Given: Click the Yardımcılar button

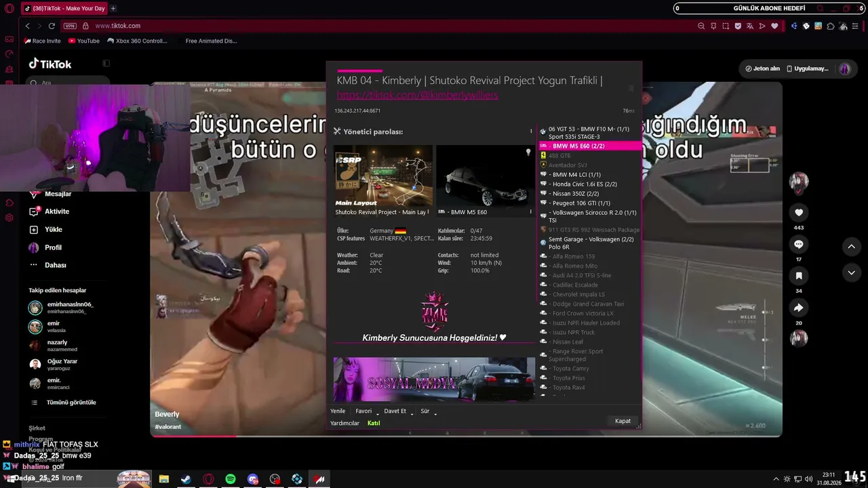Looking at the screenshot, I should 344,423.
